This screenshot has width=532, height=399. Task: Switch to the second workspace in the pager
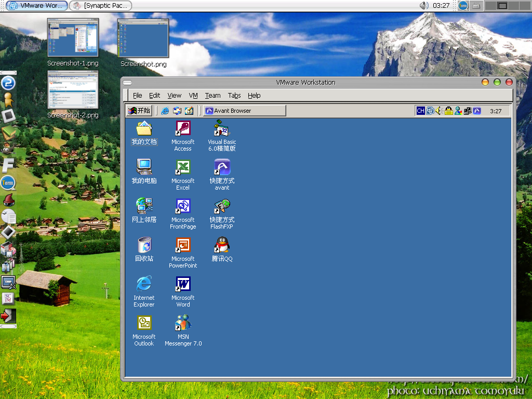502,5
